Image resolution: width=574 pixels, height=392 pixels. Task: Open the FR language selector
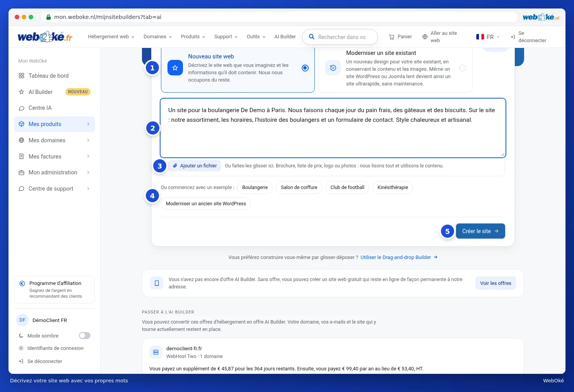tap(488, 37)
